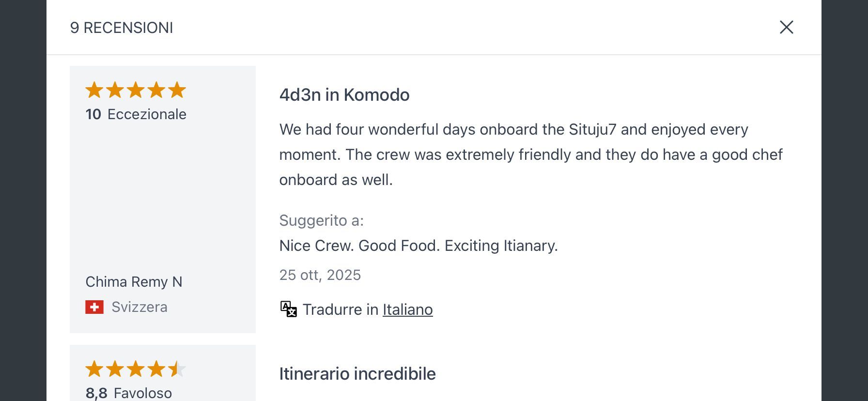
Task: Click the review date 25 ott, 2025
Action: 320,275
